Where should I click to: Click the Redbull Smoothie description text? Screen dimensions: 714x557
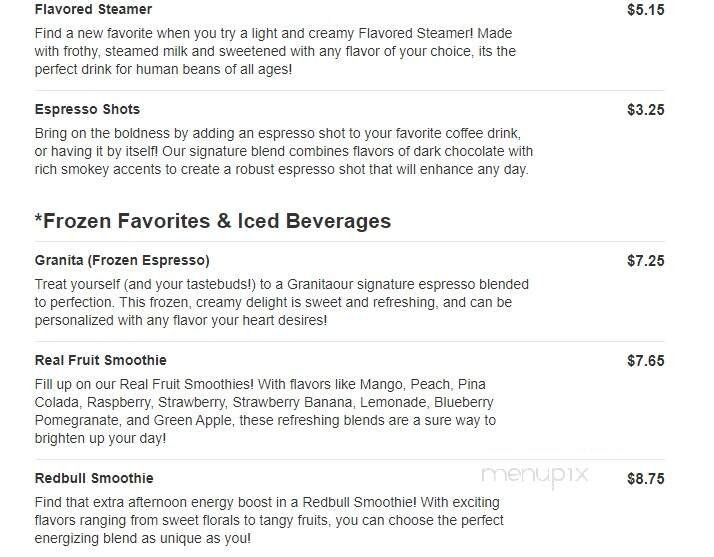(x=269, y=520)
